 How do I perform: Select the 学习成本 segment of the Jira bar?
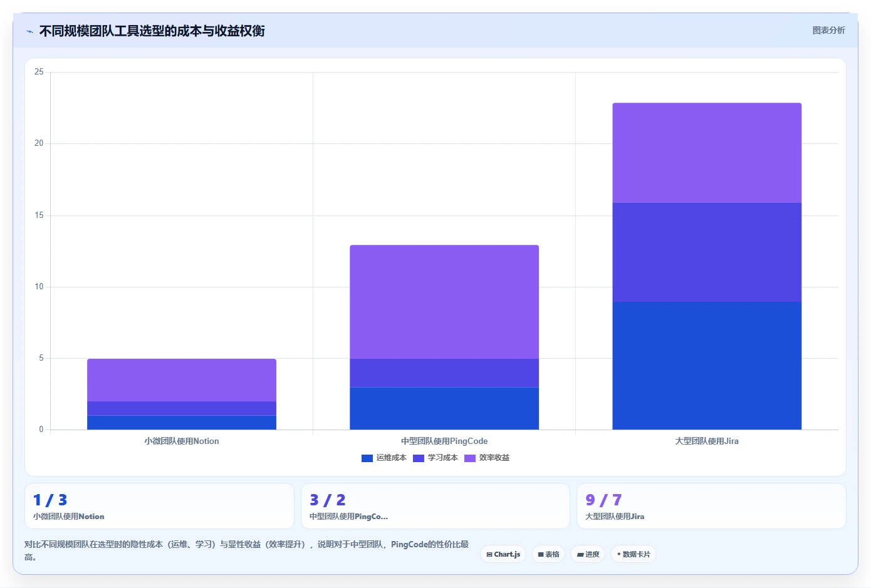(x=707, y=252)
